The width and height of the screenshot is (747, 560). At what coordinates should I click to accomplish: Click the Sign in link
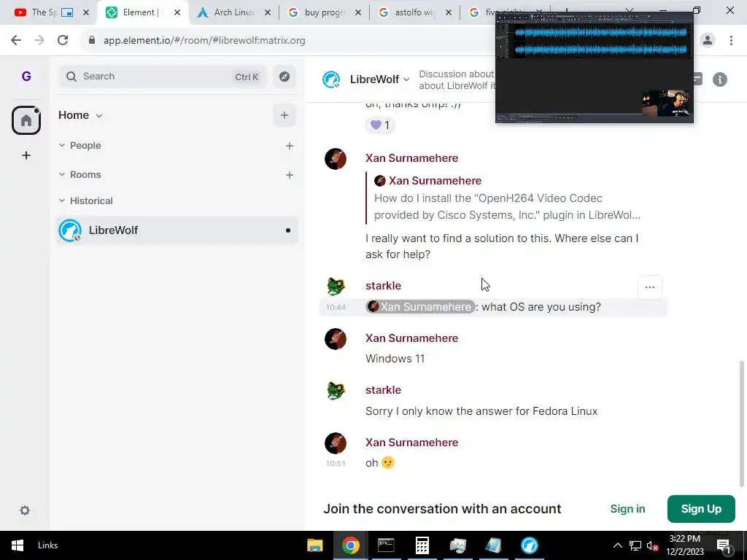pos(627,508)
